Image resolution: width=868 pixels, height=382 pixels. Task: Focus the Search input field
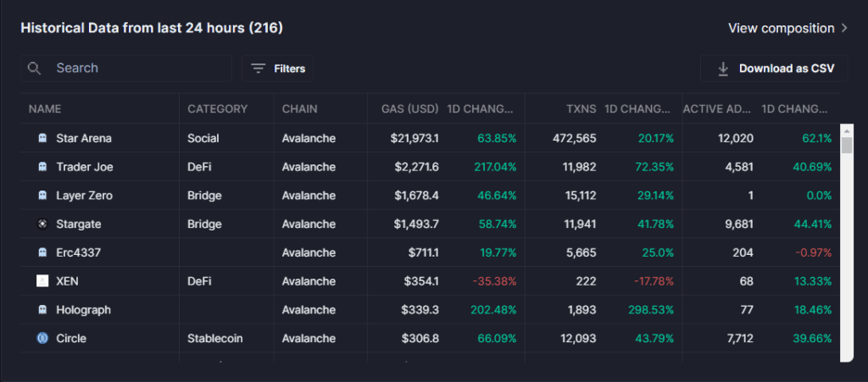point(126,68)
